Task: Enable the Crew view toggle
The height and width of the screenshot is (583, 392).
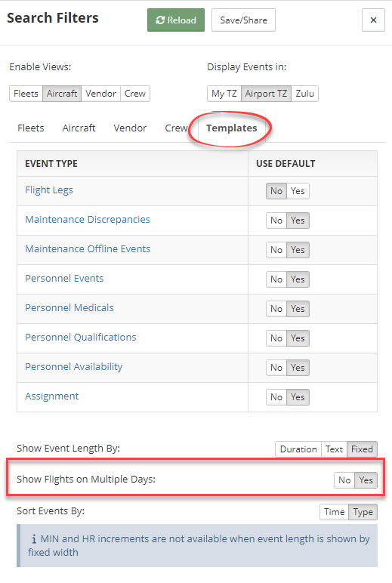Action: pyautogui.click(x=135, y=94)
